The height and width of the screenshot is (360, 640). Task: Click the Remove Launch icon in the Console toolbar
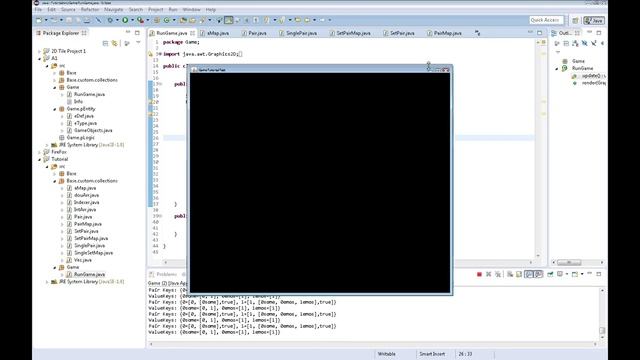click(489, 274)
